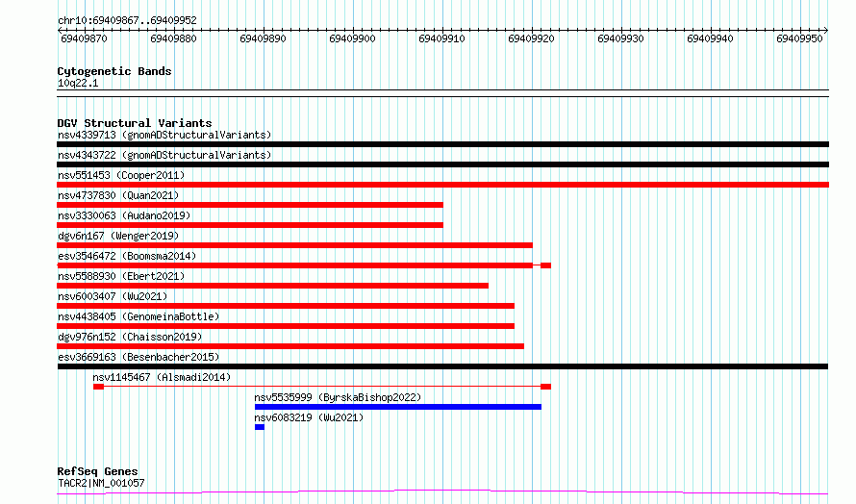Image resolution: width=856 pixels, height=504 pixels.
Task: Select the blue bar for nsv5535999
Action: 398,407
